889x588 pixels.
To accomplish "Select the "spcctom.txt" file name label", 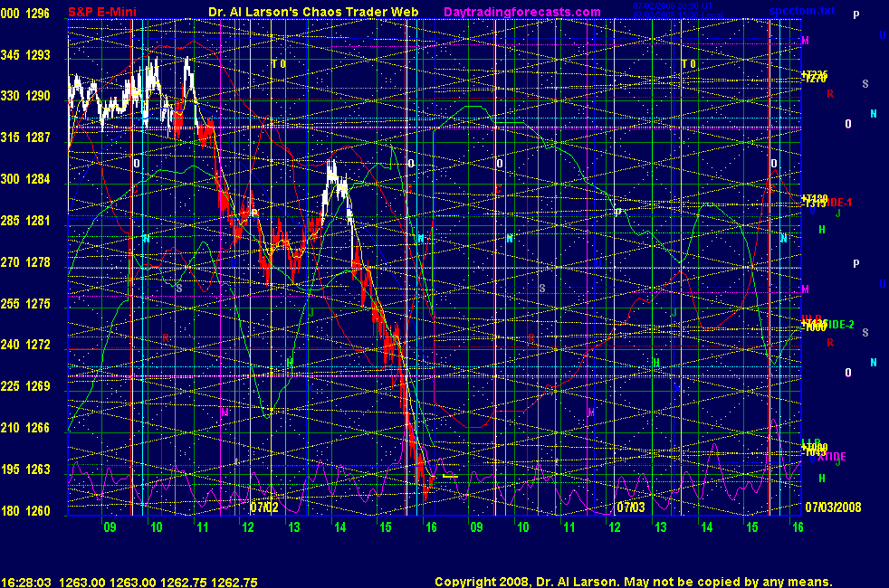I will (802, 11).
